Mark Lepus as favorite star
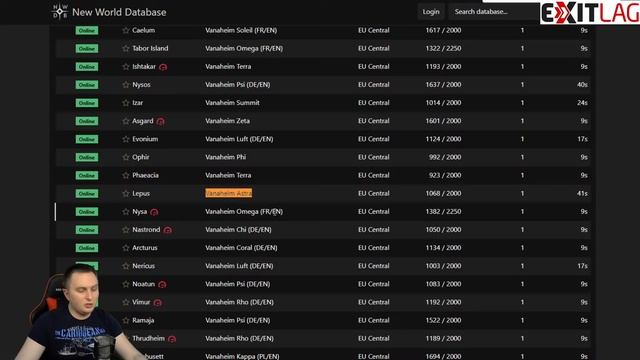The image size is (640, 360). click(126, 193)
